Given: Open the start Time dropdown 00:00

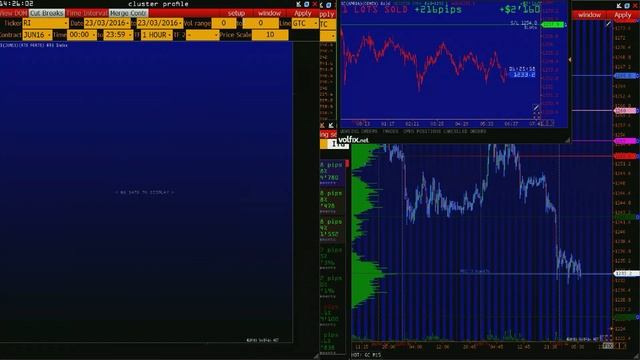Looking at the screenshot, I should [x=82, y=35].
